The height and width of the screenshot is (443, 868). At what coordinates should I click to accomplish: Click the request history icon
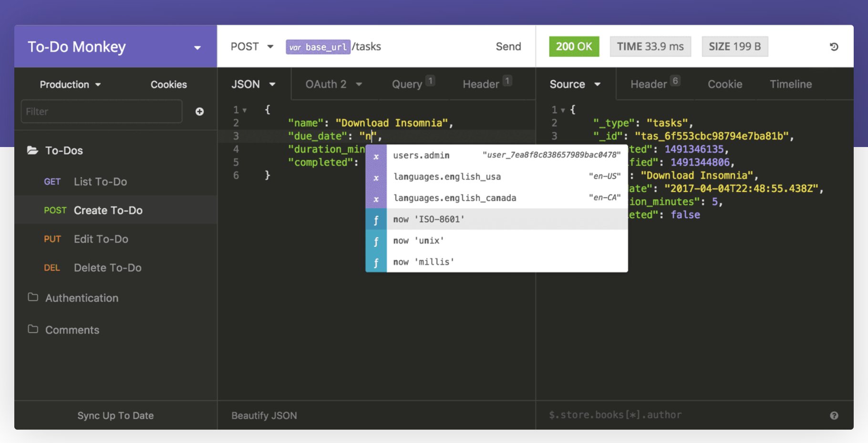[x=834, y=46]
